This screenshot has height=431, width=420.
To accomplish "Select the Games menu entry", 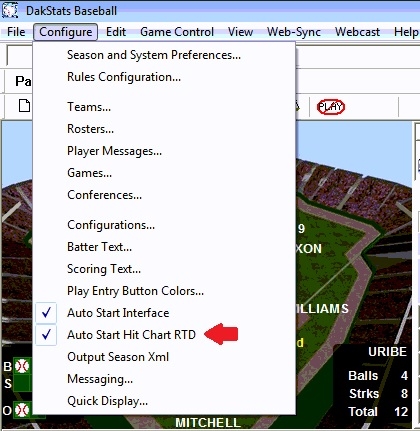I will coord(164,173).
